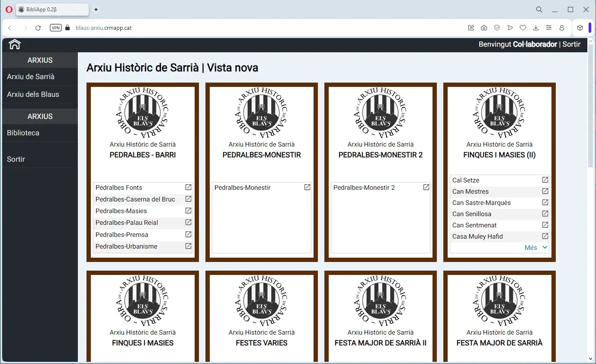
Task: Click the snapshot camera icon
Action: [484, 28]
